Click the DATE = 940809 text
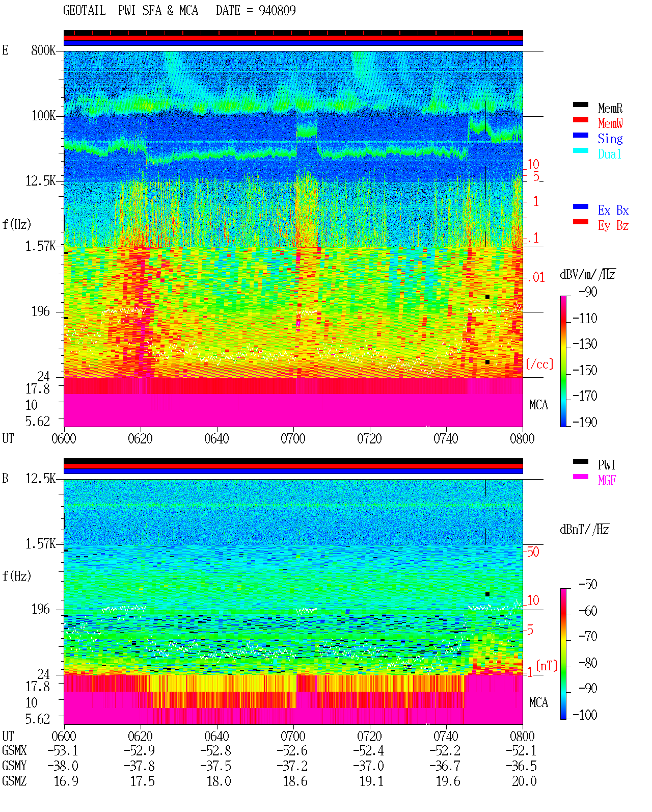The image size is (652, 812). click(x=256, y=11)
